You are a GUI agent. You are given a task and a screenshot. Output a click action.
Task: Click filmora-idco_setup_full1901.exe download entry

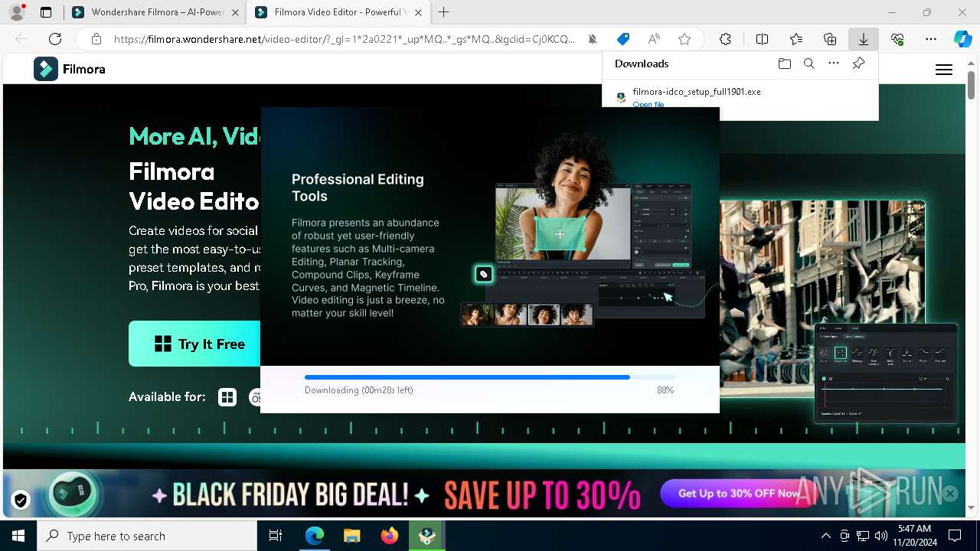tap(697, 91)
